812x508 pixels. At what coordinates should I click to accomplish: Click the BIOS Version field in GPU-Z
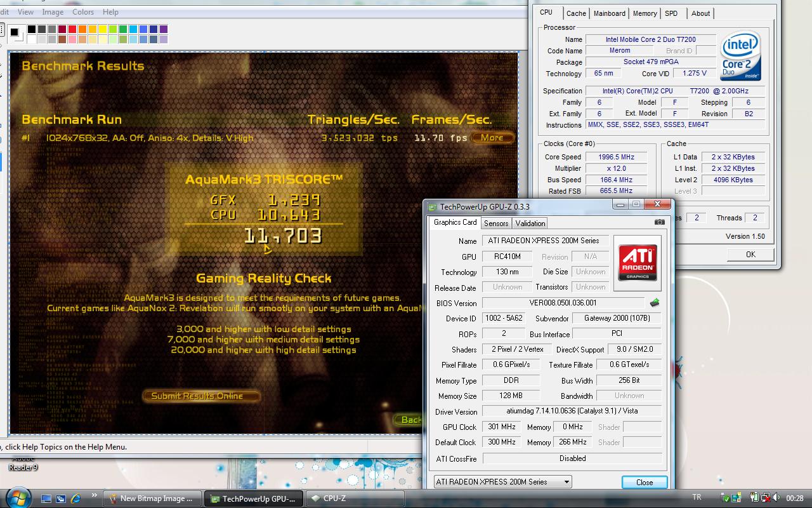pos(563,303)
